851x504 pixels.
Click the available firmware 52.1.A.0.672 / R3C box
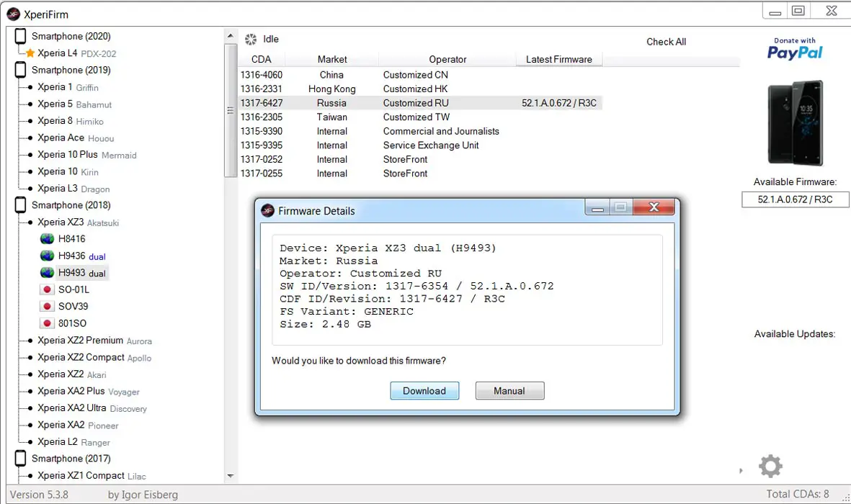[x=795, y=199]
